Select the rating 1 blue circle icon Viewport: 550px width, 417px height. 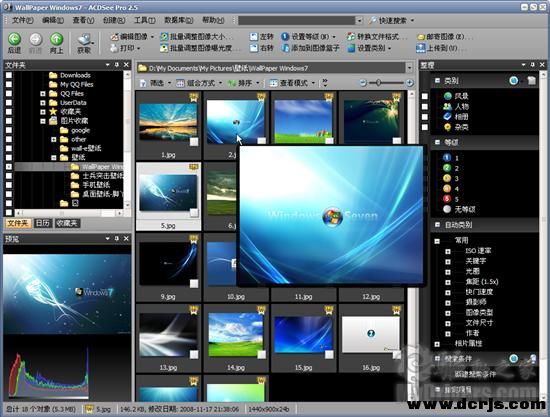447,158
